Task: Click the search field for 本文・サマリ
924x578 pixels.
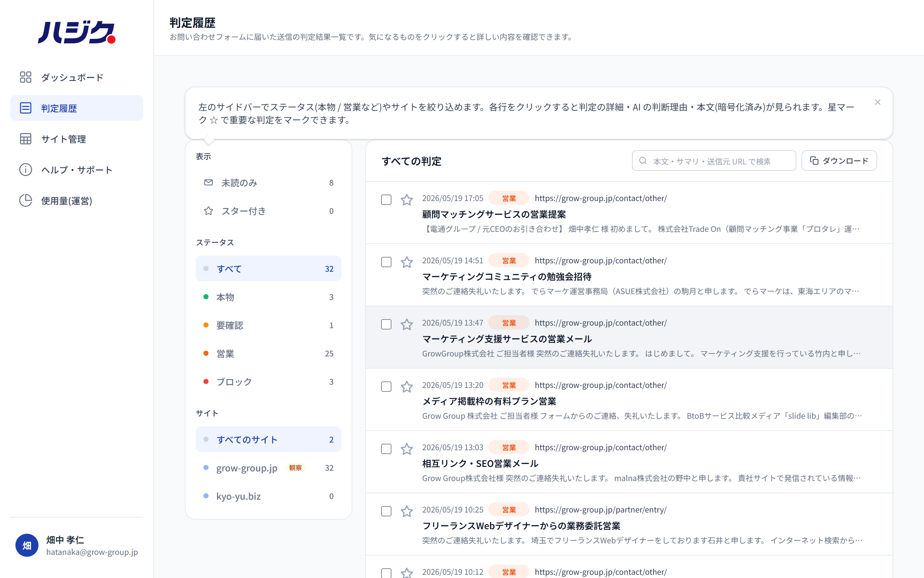Action: (x=714, y=161)
